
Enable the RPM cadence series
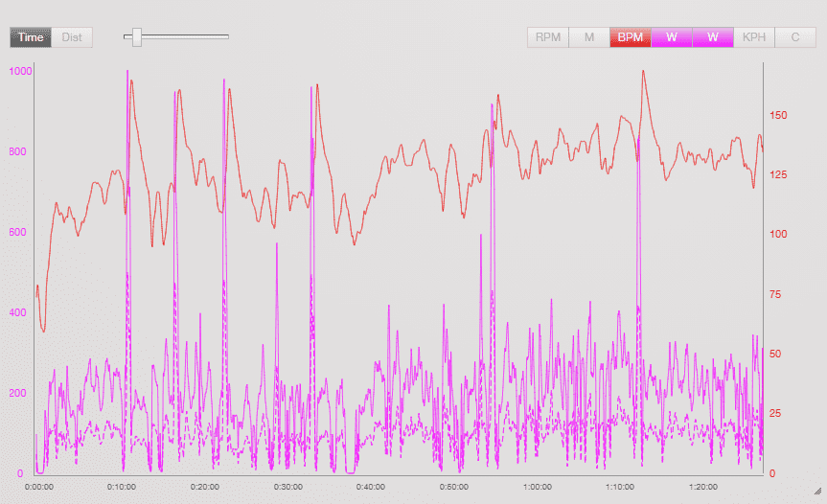[548, 37]
